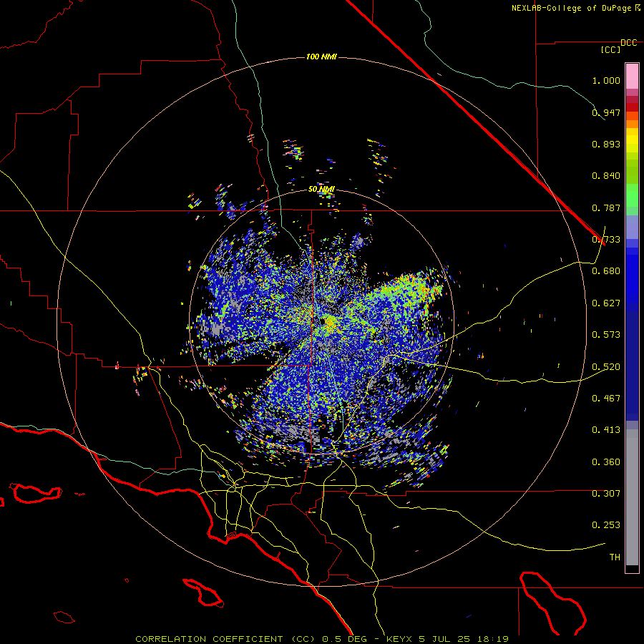Click the 0.627 scale value
Image resolution: width=644 pixels, height=644 pixels.
606,303
